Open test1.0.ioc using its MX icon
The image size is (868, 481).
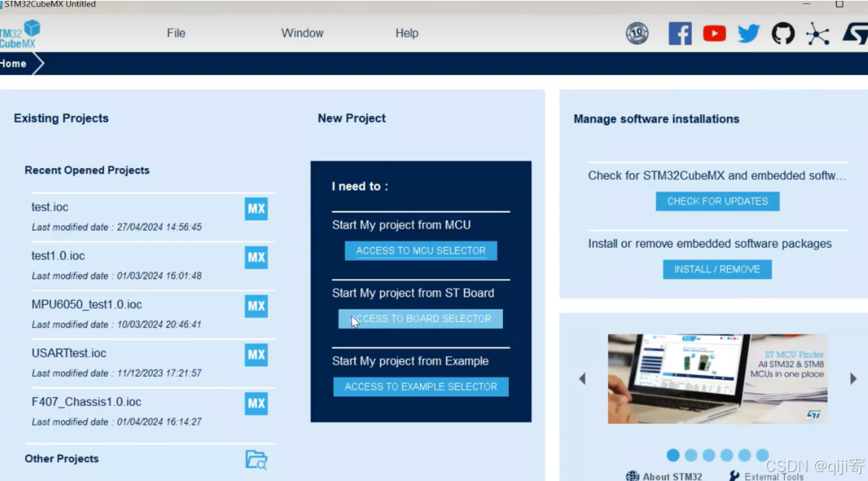tap(256, 257)
